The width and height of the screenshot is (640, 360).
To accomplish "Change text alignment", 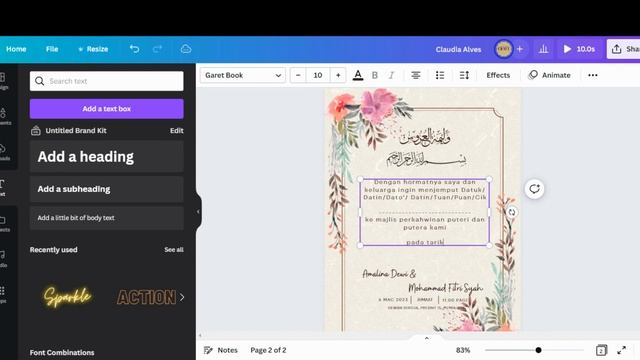I will click(x=416, y=75).
